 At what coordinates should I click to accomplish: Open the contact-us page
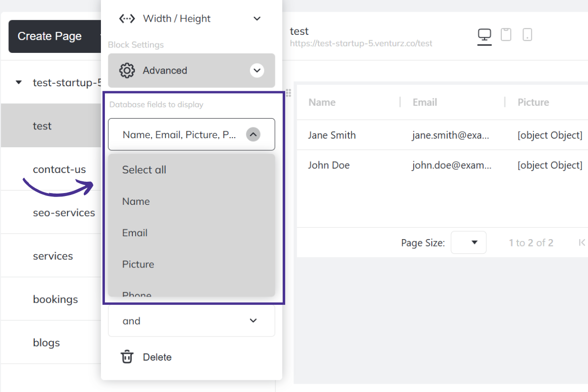coord(59,170)
